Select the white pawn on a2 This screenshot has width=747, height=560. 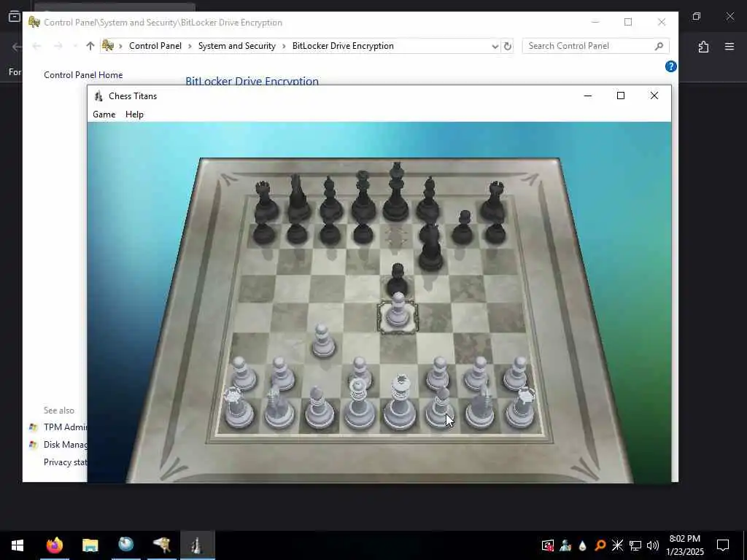(x=243, y=375)
